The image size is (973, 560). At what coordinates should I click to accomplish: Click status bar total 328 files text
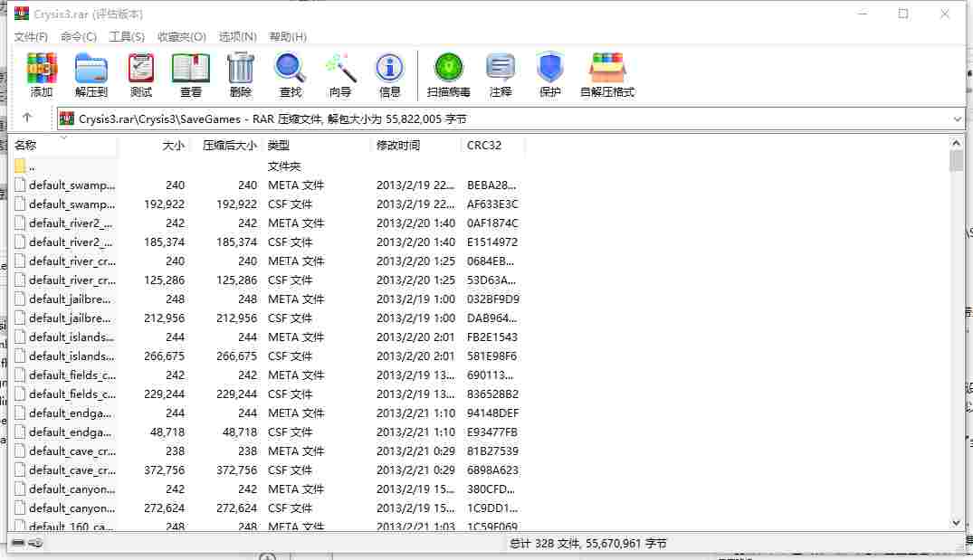point(587,543)
